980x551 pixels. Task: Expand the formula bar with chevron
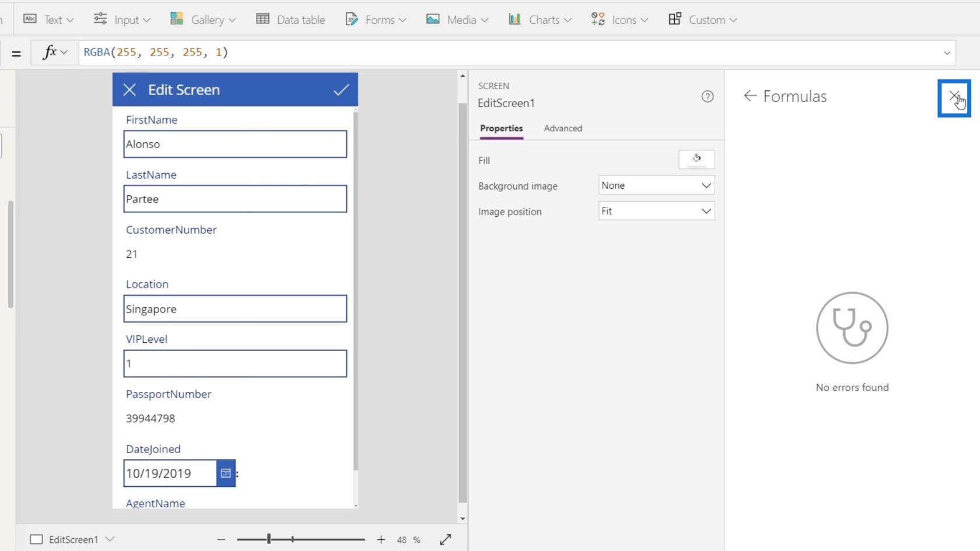947,53
